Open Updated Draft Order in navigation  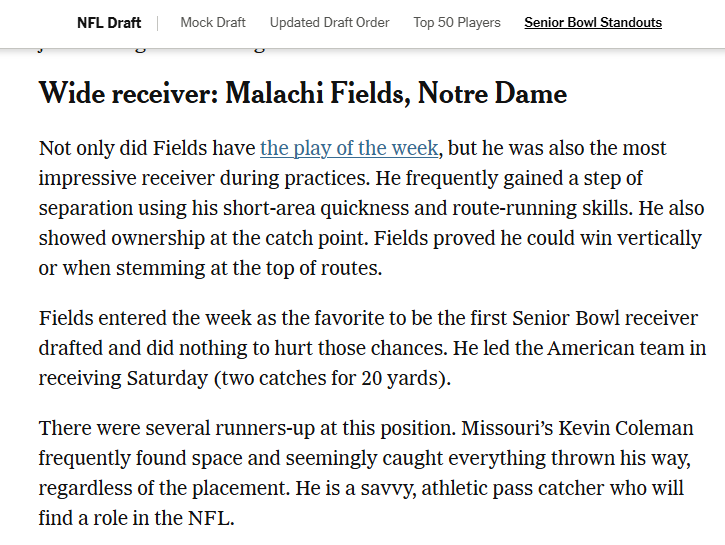329,22
